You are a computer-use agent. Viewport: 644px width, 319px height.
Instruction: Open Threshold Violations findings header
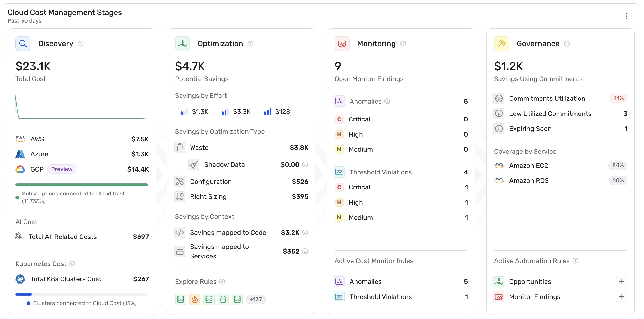[x=401, y=172]
